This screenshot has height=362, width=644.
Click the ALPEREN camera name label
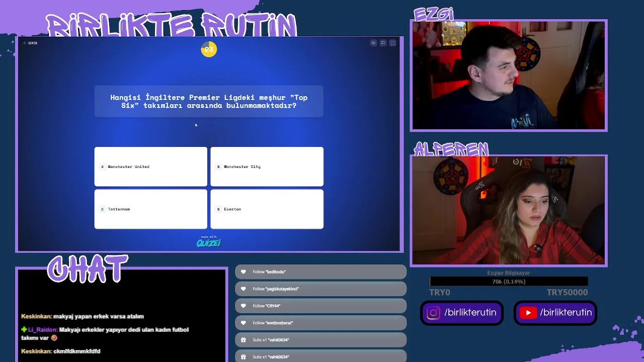coord(451,149)
